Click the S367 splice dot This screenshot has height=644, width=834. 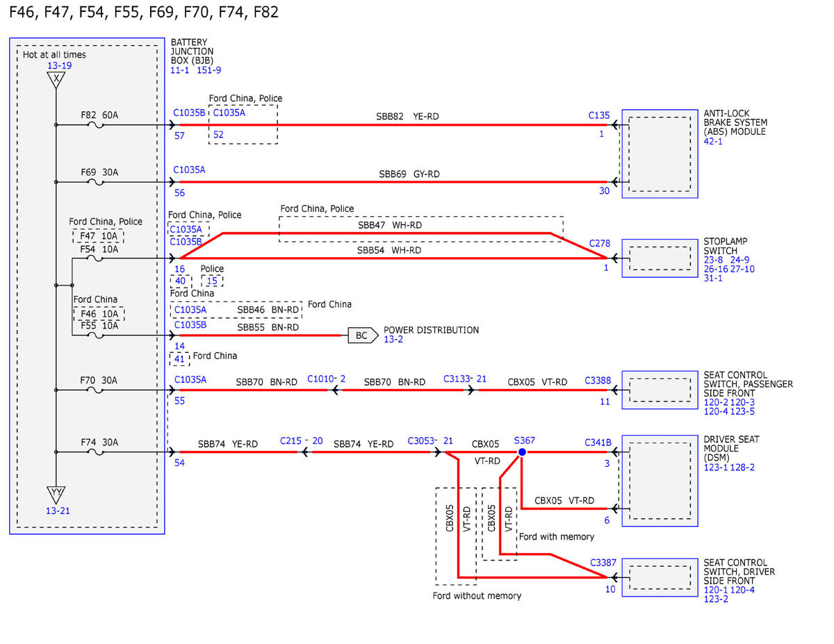point(521,452)
